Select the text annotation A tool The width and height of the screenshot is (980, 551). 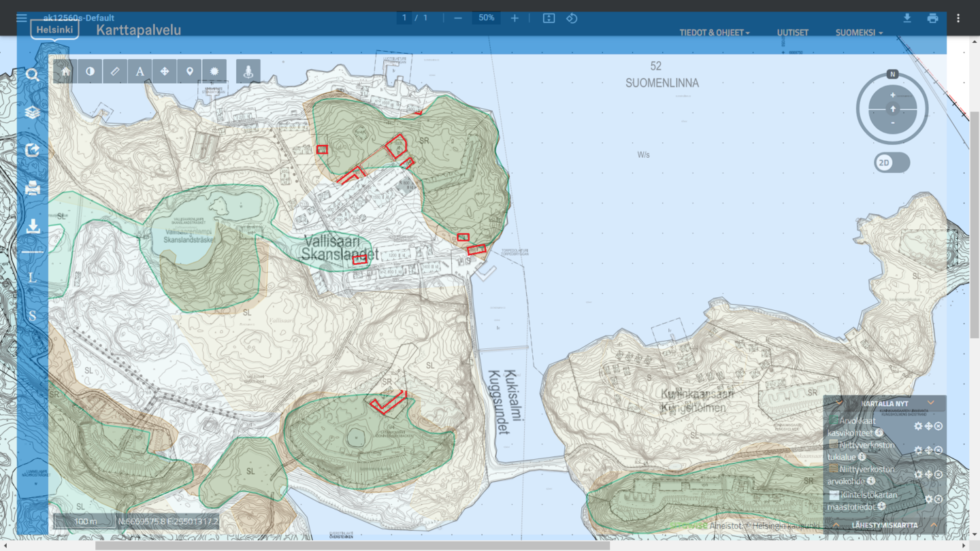tap(140, 71)
